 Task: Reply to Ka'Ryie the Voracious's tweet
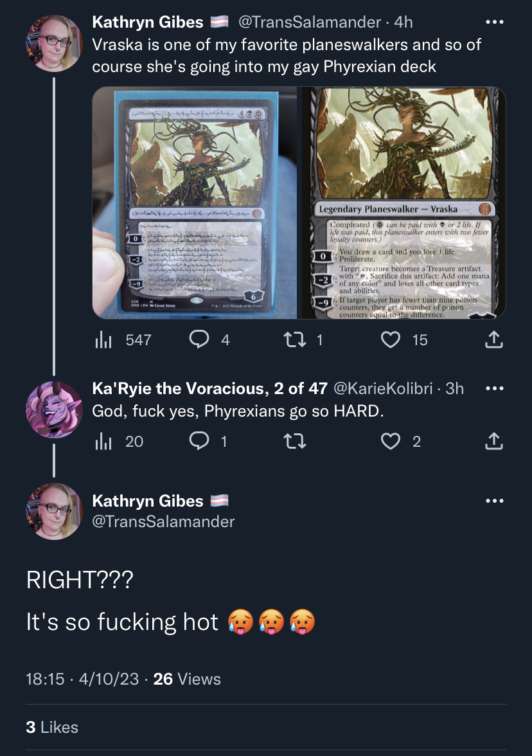coord(208,441)
